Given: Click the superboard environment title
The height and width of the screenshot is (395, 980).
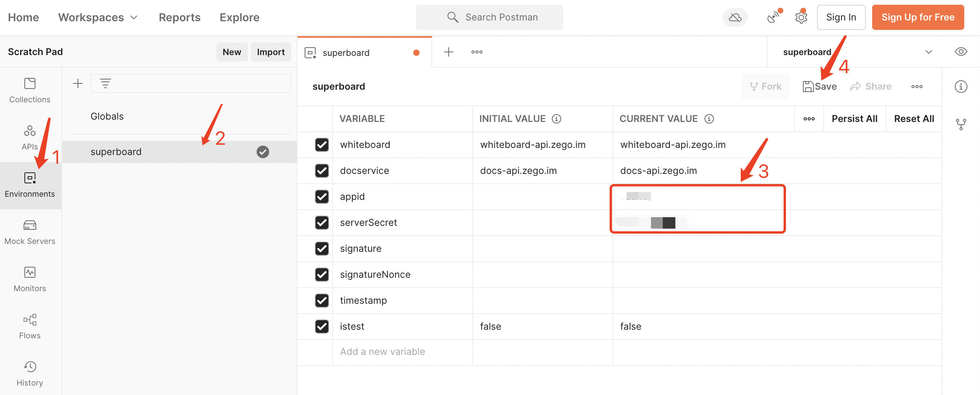Looking at the screenshot, I should [x=338, y=87].
